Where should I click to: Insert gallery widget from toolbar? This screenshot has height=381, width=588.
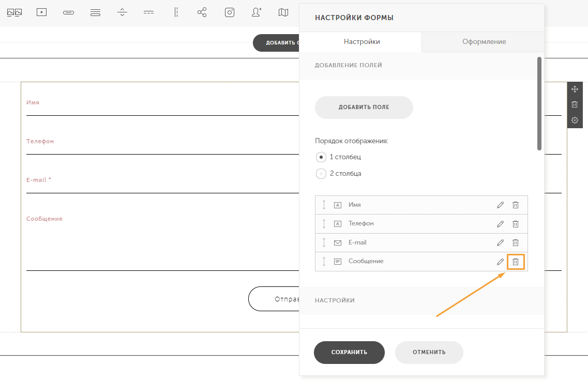tap(14, 13)
